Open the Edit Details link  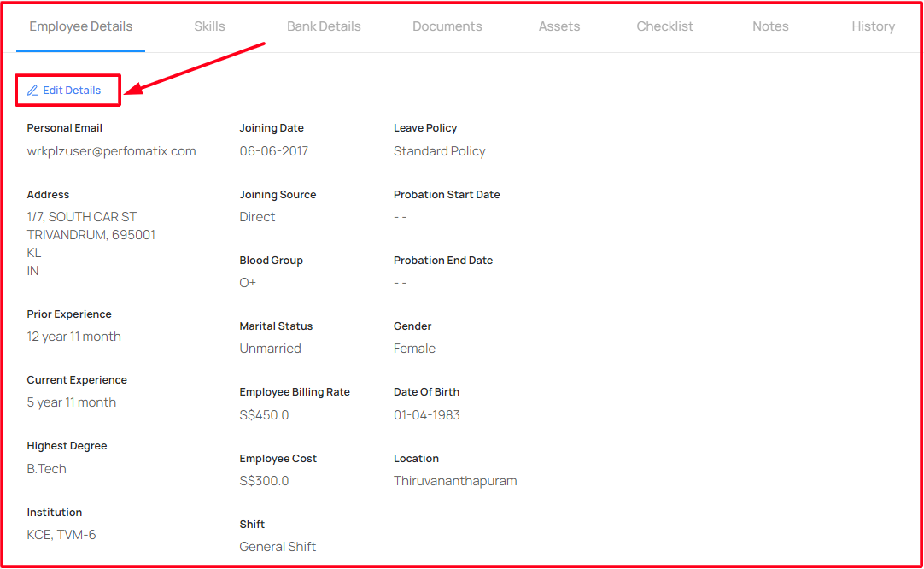64,91
